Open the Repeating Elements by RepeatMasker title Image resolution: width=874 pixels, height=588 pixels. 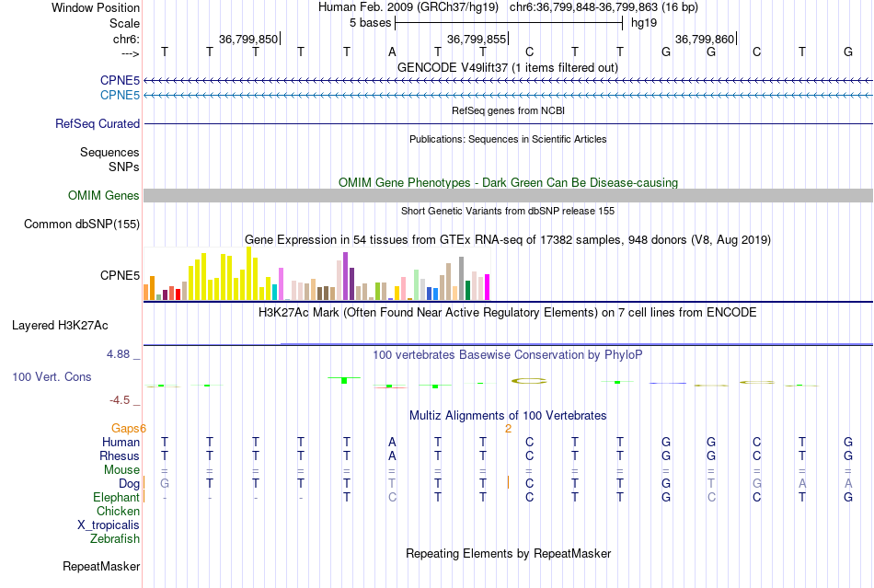pos(508,553)
